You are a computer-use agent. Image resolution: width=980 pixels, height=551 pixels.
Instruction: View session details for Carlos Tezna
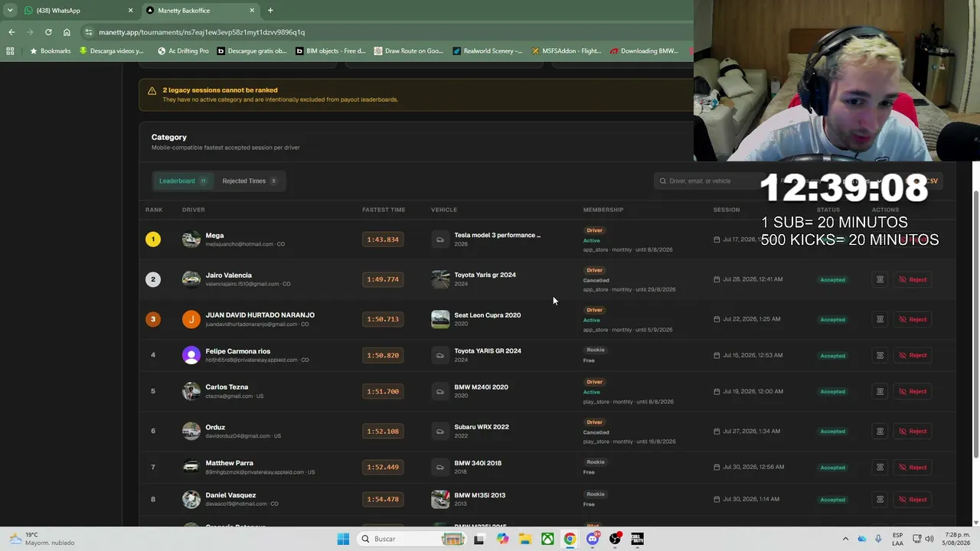point(880,391)
